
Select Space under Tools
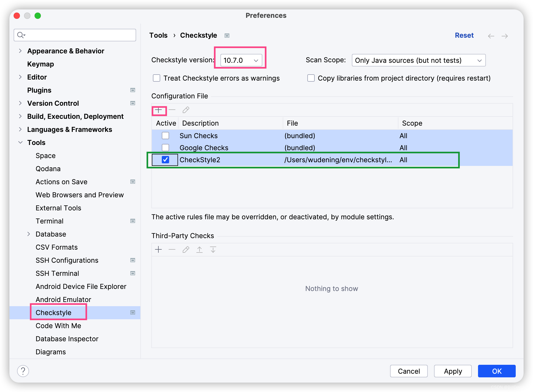[46, 156]
